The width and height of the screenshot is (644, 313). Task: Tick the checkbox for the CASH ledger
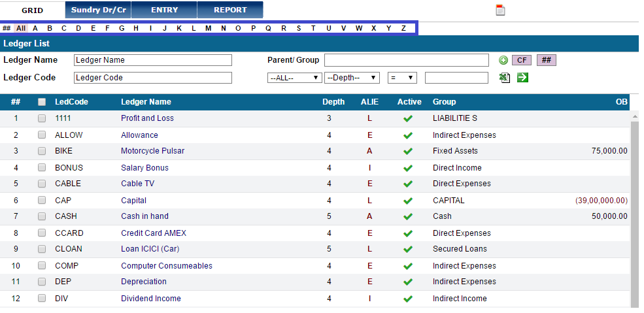point(42,216)
